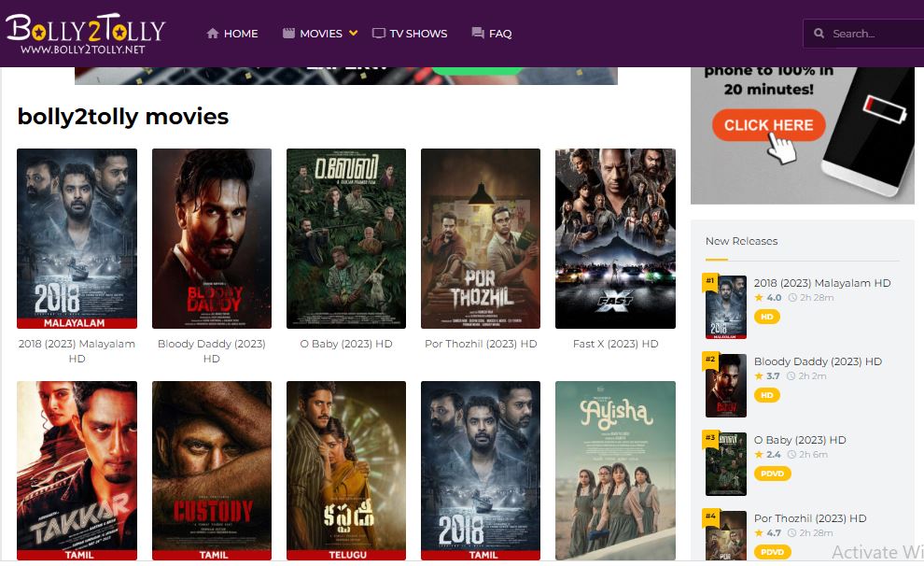Click sidebar link 'Bloody Daddy (2023) HD'
924x566 pixels.
(818, 361)
